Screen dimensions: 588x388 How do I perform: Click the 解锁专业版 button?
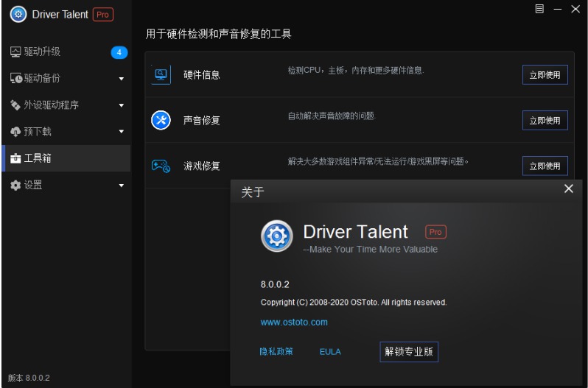[x=409, y=352]
